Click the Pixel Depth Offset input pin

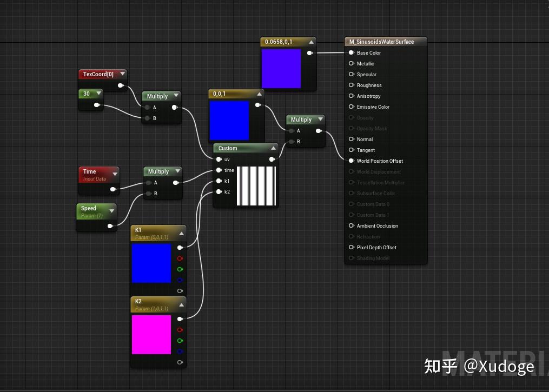coord(352,247)
